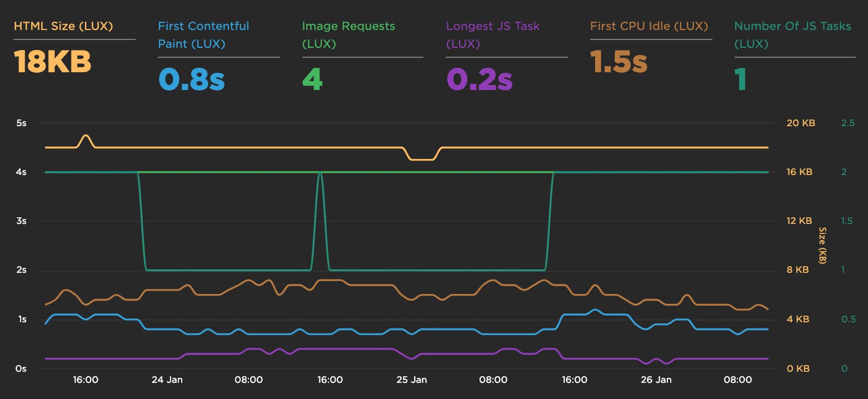This screenshot has height=399, width=868.
Task: Click the 20 KB right axis label
Action: pyautogui.click(x=800, y=123)
